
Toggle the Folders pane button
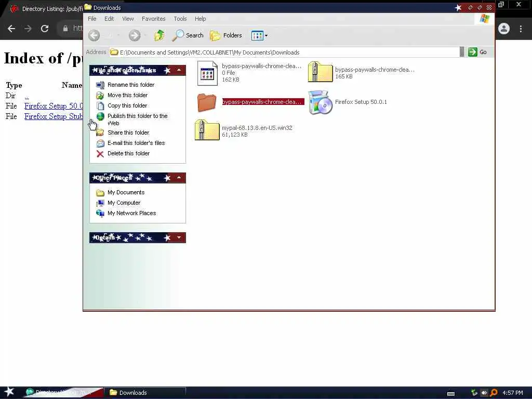pyautogui.click(x=226, y=35)
